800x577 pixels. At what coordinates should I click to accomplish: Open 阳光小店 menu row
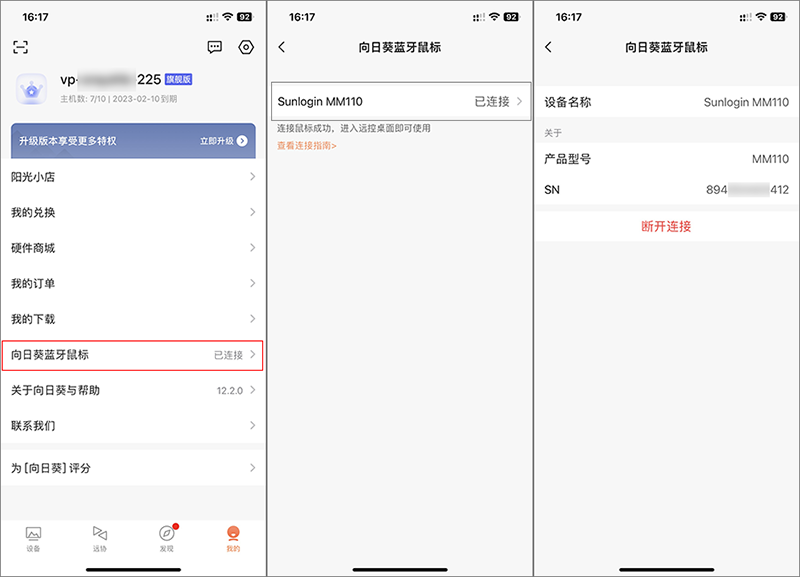133,177
